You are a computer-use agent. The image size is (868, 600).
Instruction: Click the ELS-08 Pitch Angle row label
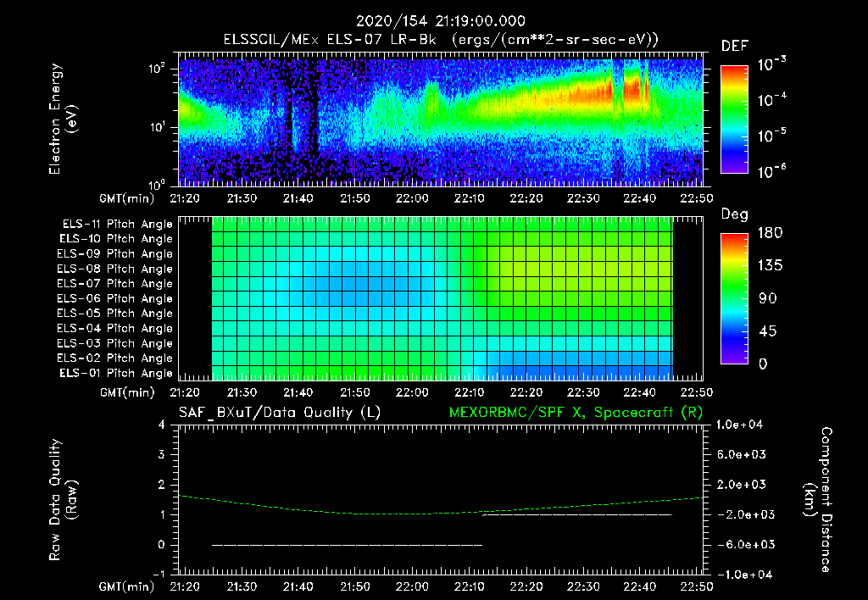click(114, 269)
